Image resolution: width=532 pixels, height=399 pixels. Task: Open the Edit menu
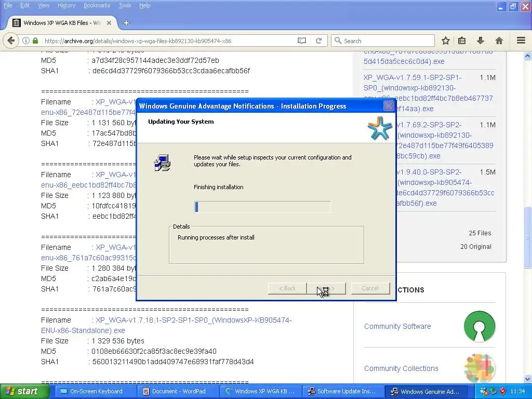(x=25, y=5)
